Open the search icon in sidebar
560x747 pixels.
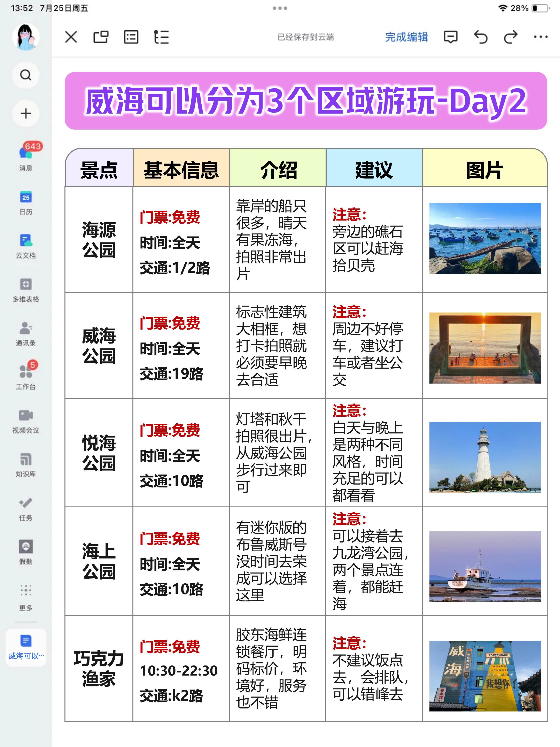(x=26, y=75)
